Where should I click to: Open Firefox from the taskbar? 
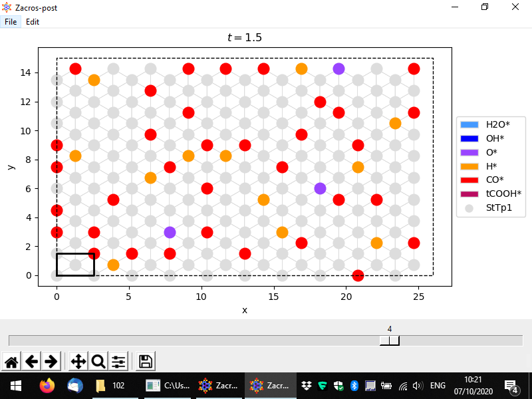[47, 385]
